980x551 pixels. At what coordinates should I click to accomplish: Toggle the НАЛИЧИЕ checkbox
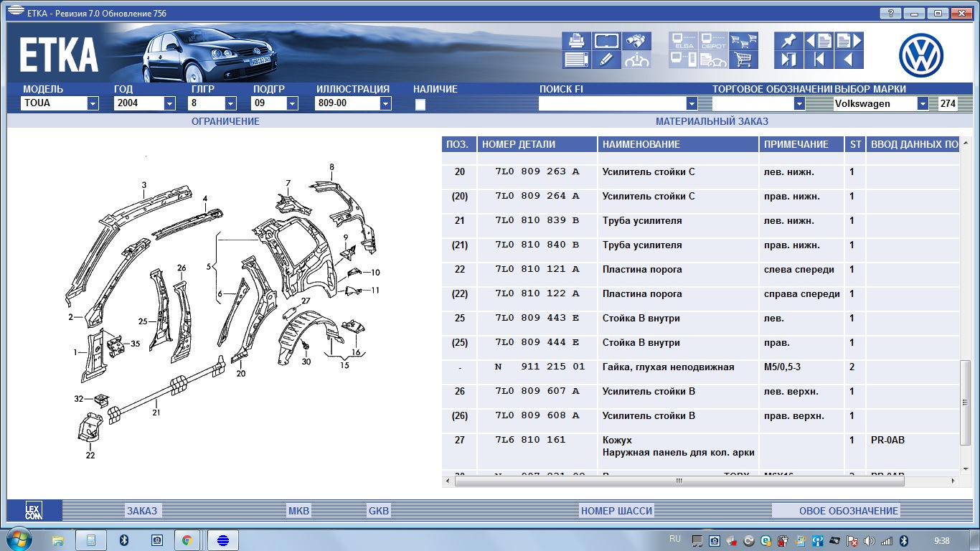(x=420, y=104)
